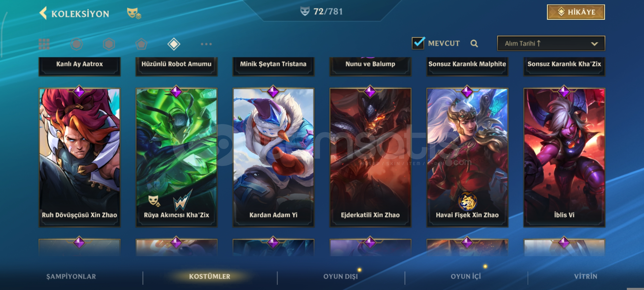Select the hexagon rarity filter icon
This screenshot has height=290, width=644.
pos(109,44)
